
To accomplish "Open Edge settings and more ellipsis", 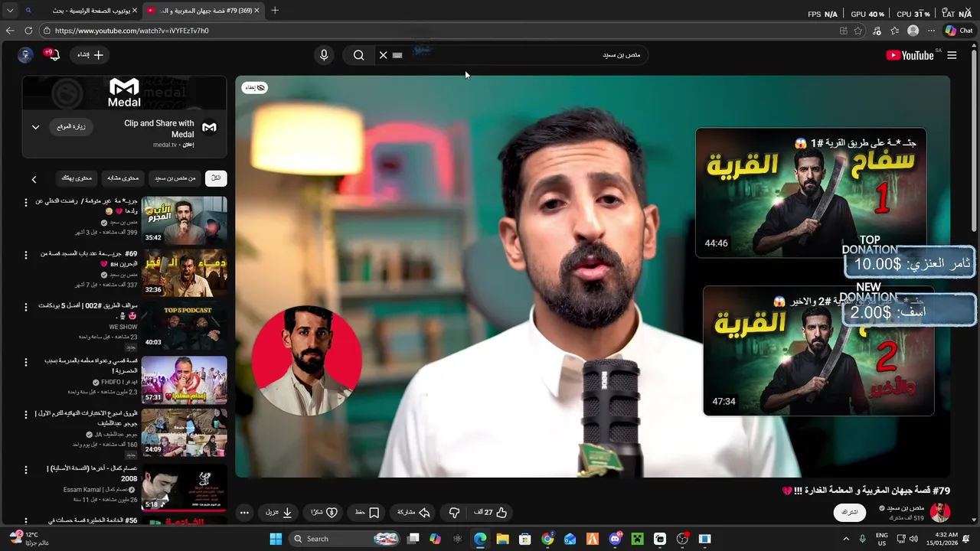I will pos(931,31).
